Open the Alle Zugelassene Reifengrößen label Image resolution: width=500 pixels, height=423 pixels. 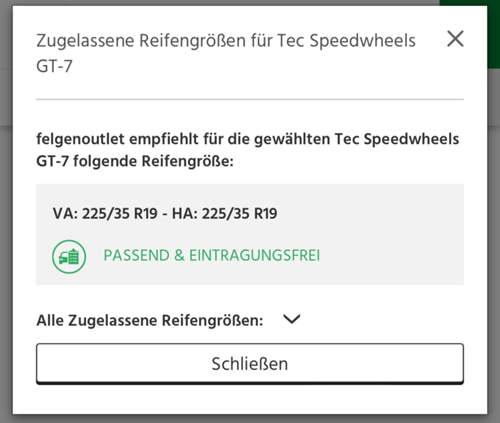150,320
